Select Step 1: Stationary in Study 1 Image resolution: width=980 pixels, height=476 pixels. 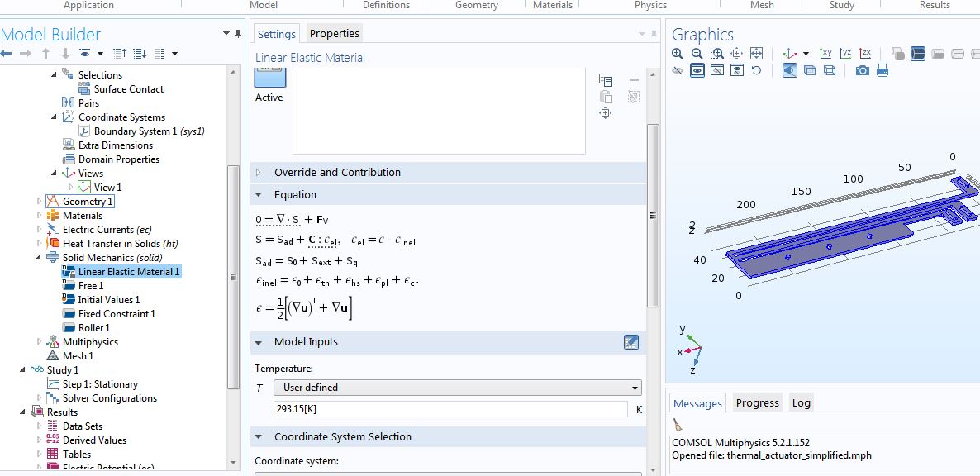pos(100,384)
